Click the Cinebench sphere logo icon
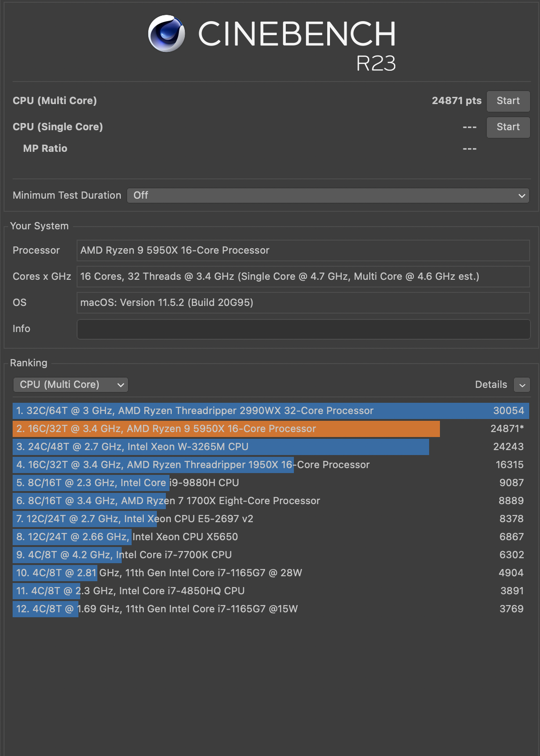 tap(166, 34)
